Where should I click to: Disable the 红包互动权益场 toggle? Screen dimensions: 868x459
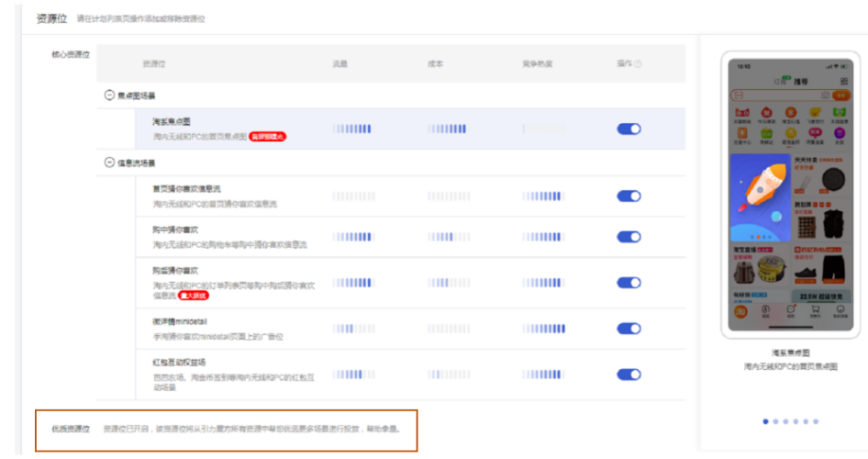629,375
